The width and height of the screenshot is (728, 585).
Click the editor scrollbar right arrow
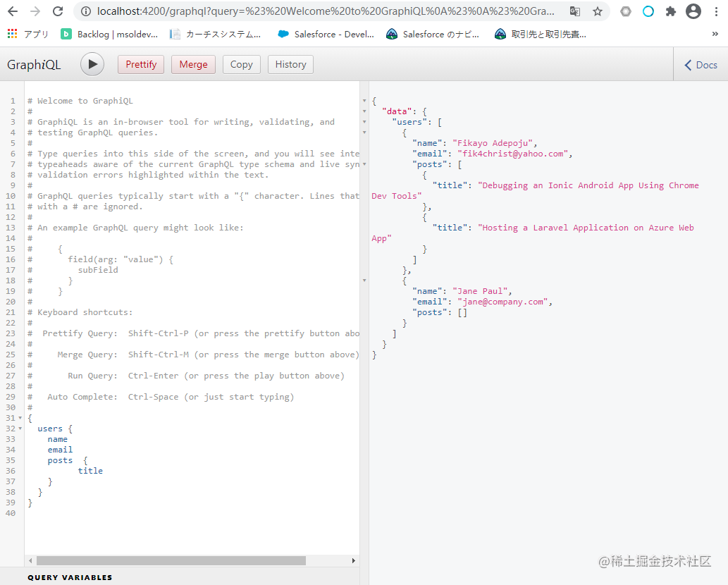[x=353, y=560]
